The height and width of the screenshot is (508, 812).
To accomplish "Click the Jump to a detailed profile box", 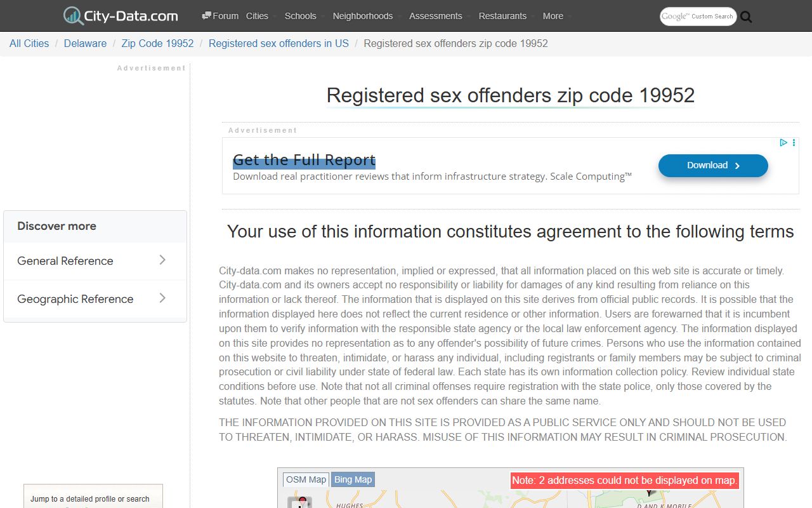I will point(93,497).
